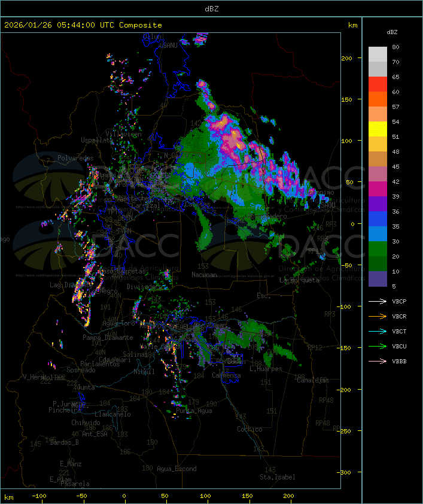This screenshot has height=504, width=423.
Task: Click the dBZ title at top
Action: click(x=211, y=8)
